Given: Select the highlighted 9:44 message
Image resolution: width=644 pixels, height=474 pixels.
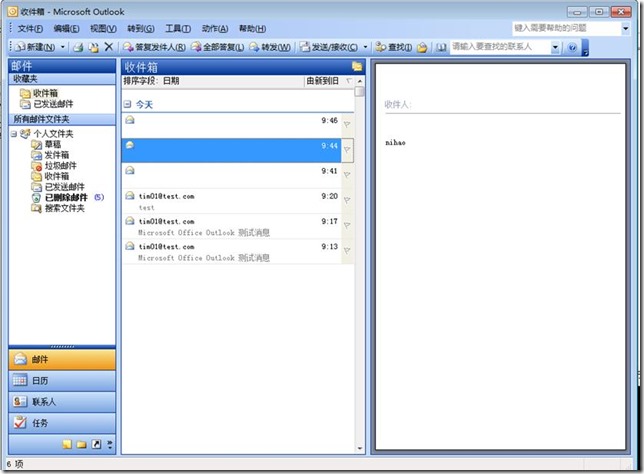Looking at the screenshot, I should [232, 150].
